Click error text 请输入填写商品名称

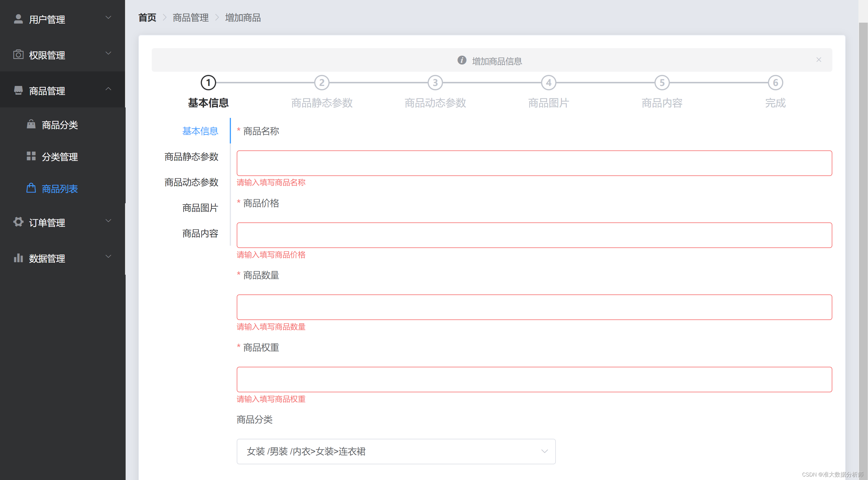[x=271, y=182]
